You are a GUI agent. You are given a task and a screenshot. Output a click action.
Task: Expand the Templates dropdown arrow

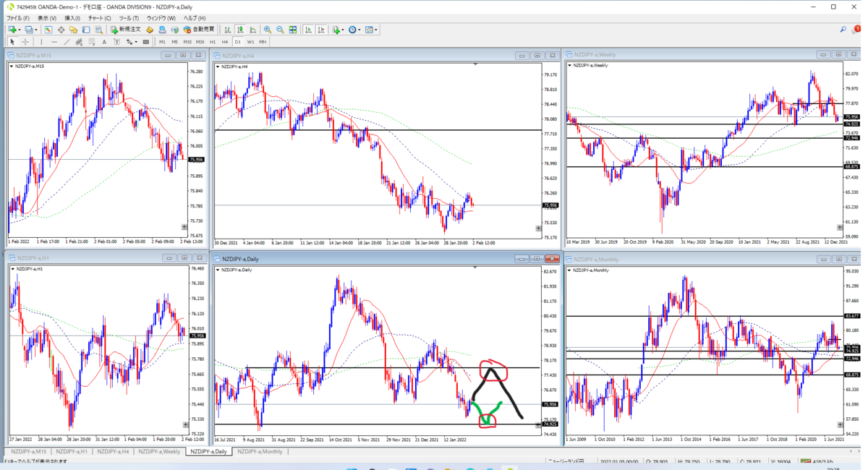pyautogui.click(x=378, y=30)
